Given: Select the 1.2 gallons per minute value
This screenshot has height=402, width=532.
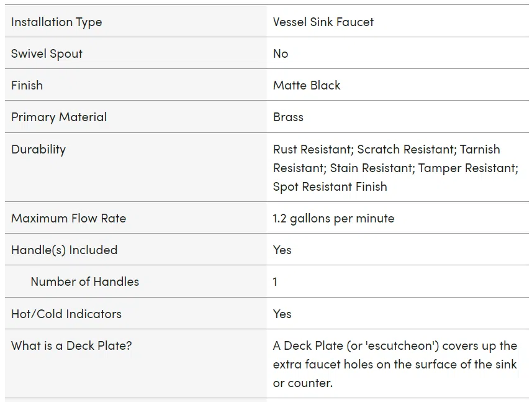Looking at the screenshot, I should point(333,218).
